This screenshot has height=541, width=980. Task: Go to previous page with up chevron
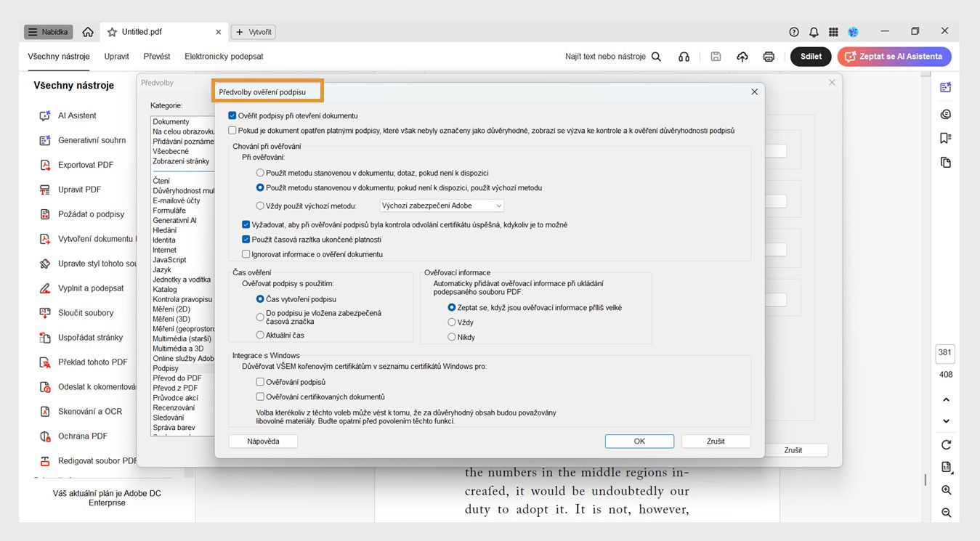(x=946, y=399)
